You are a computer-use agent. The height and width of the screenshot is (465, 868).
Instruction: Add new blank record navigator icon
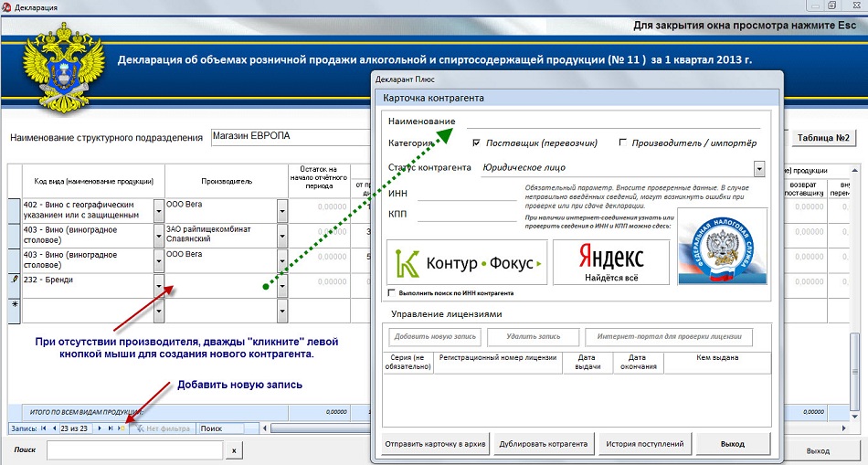[x=122, y=428]
